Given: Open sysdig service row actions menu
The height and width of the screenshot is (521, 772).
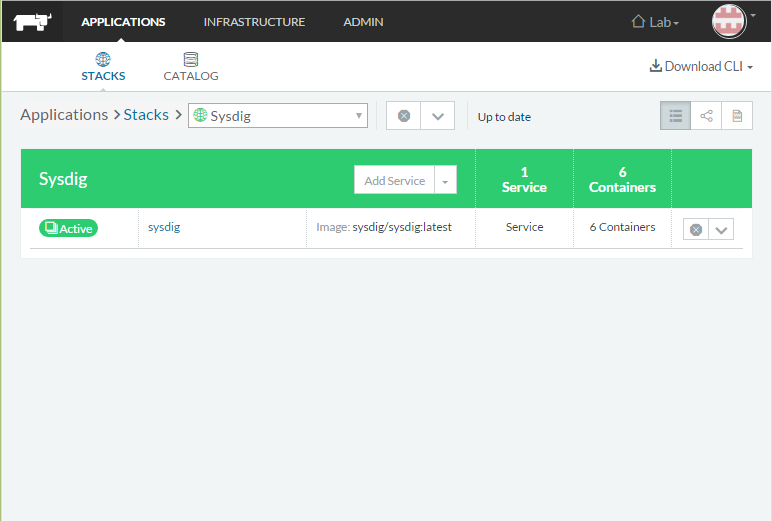Looking at the screenshot, I should point(721,229).
